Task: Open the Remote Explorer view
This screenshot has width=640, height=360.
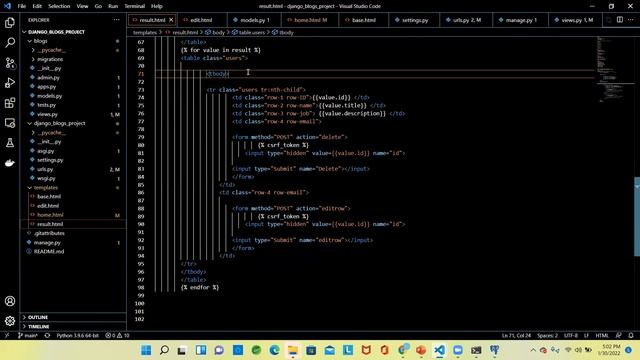Action: pos(10,123)
